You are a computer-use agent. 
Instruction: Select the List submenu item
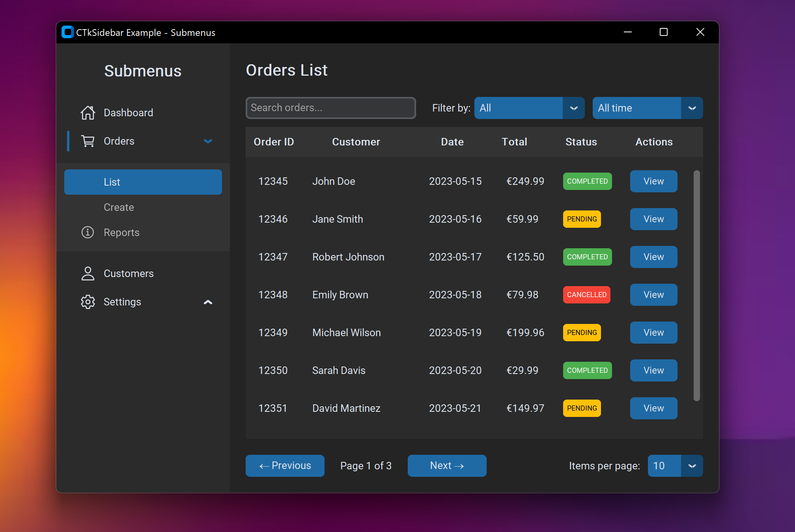click(143, 182)
